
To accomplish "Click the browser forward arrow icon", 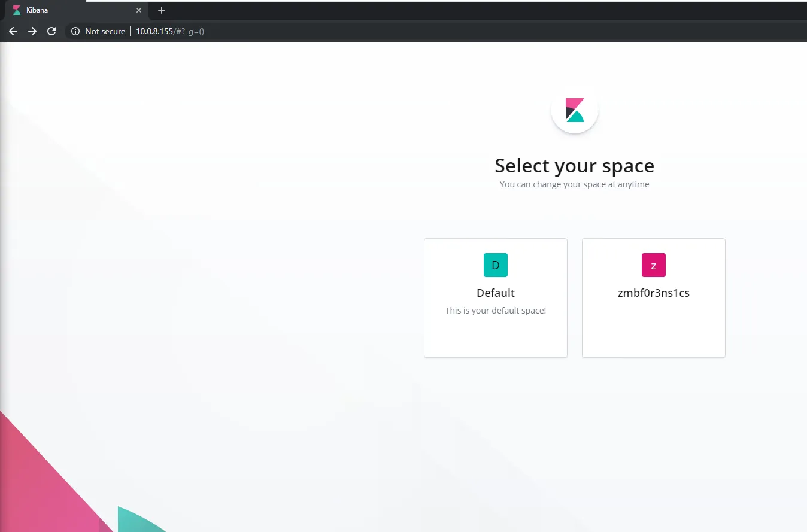I will coord(32,31).
